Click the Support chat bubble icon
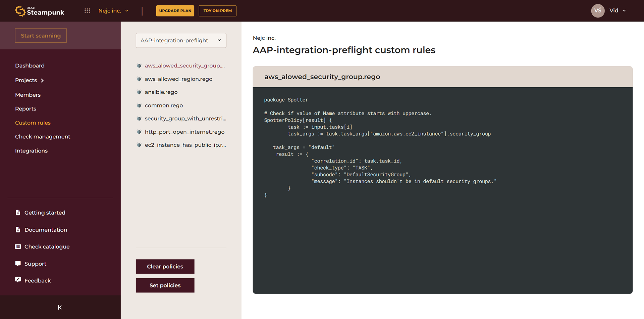Viewport: 644px width, 319px height. pyautogui.click(x=18, y=263)
